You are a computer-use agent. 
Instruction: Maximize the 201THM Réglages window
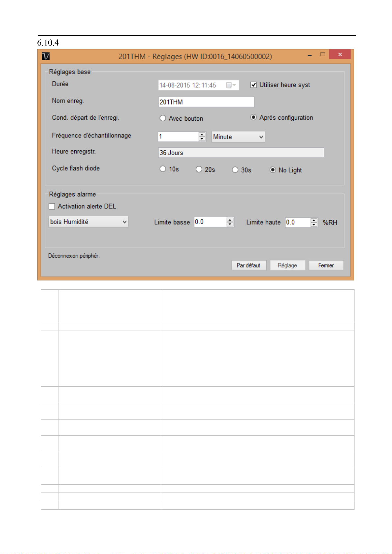pos(323,55)
